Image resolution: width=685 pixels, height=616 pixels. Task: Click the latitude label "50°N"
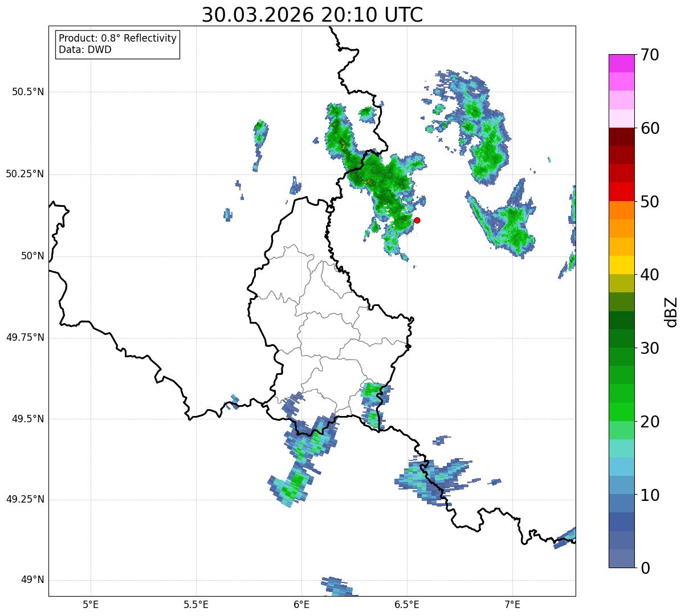coord(32,256)
